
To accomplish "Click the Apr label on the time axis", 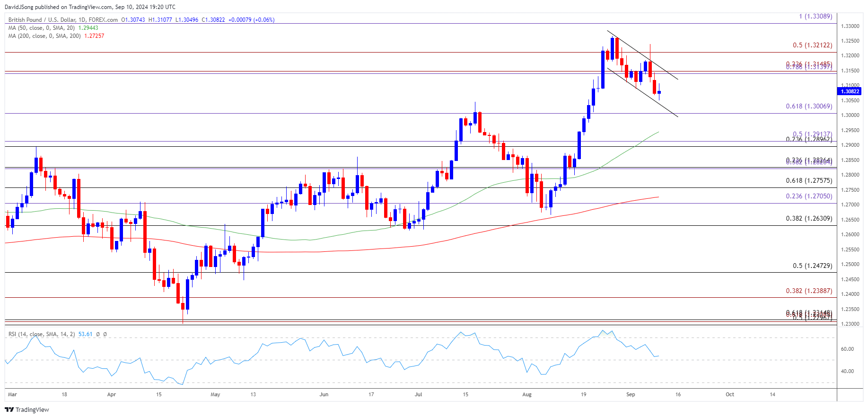I will click(112, 394).
